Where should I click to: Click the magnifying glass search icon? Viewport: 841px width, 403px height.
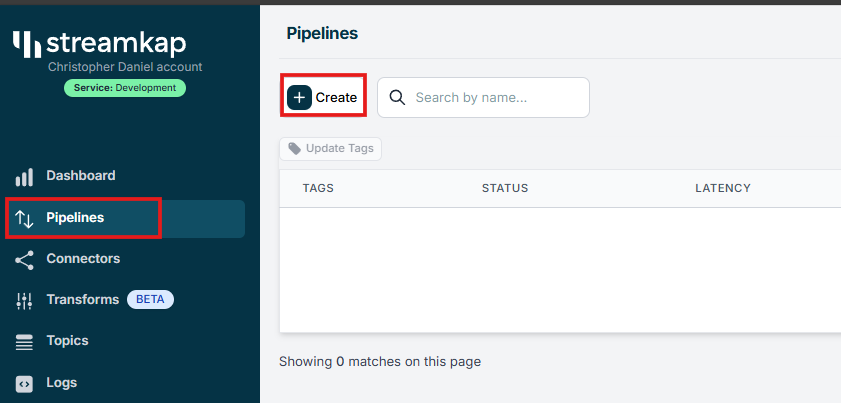(397, 97)
